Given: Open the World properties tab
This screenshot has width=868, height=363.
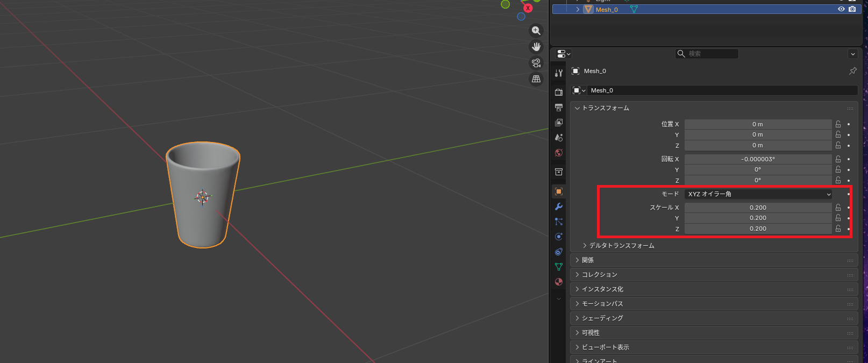Looking at the screenshot, I should pos(559,153).
